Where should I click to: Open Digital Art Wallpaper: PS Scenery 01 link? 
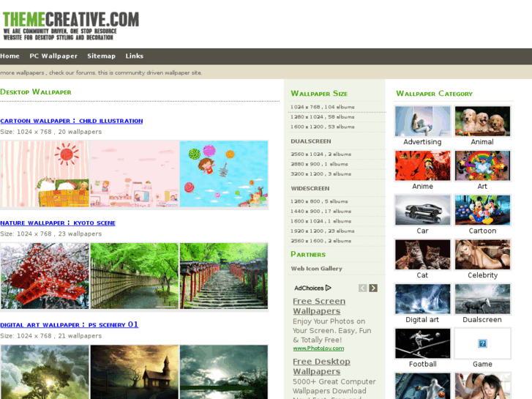[70, 324]
